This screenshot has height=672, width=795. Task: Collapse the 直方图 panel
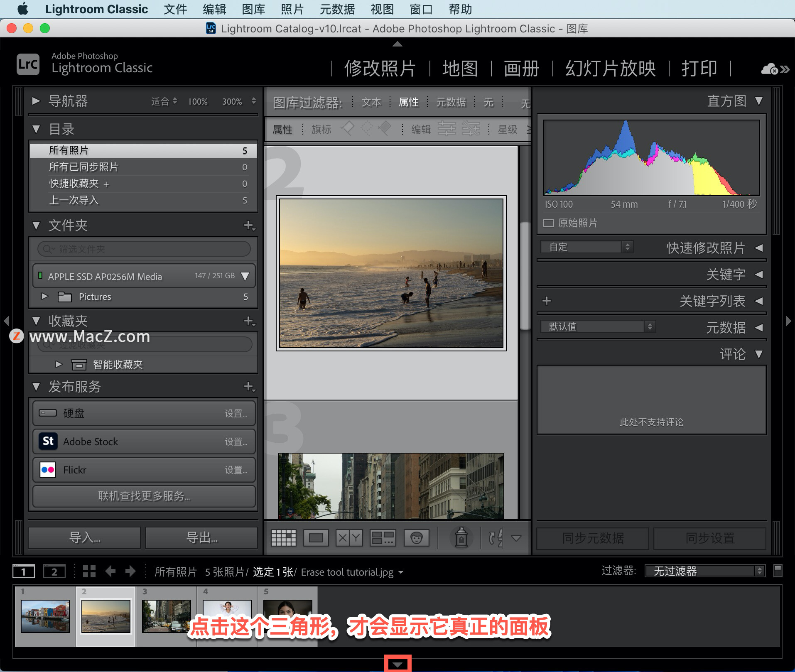tap(759, 101)
